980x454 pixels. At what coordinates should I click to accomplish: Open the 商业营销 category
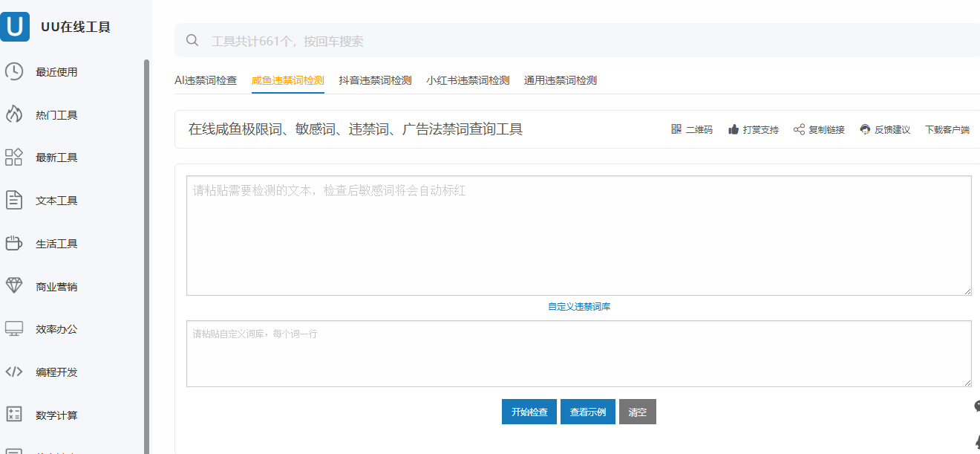[56, 287]
